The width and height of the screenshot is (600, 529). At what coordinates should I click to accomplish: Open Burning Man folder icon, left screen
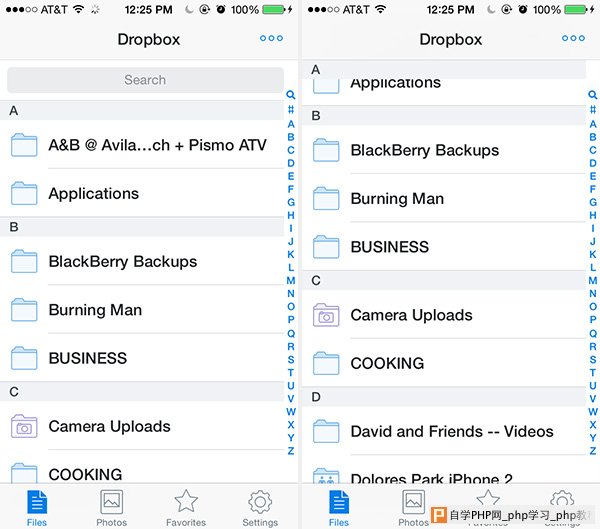(x=24, y=310)
